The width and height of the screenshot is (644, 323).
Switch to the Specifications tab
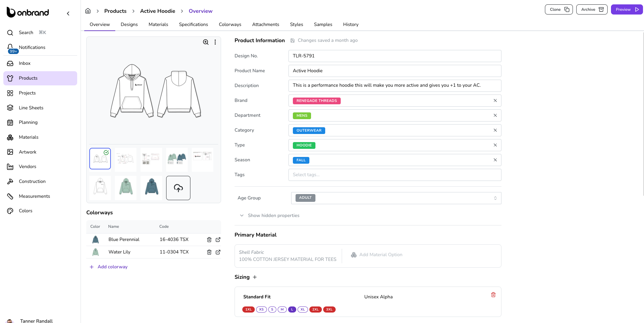(x=193, y=24)
